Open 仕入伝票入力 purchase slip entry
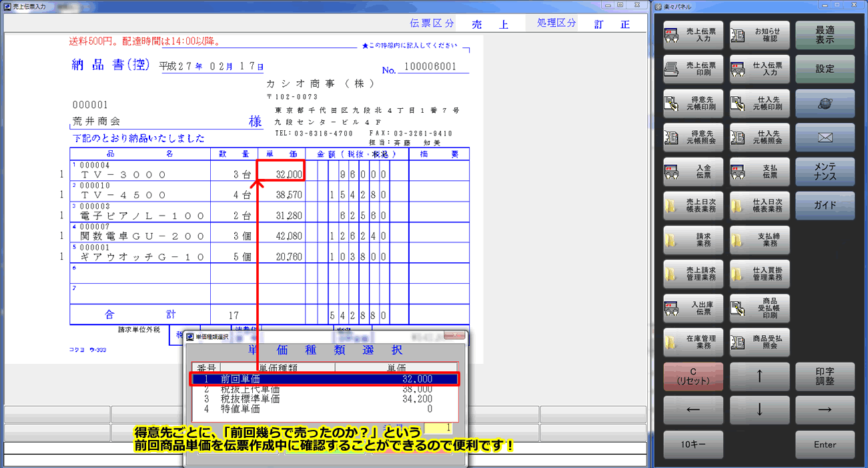The image size is (868, 468). click(x=760, y=69)
